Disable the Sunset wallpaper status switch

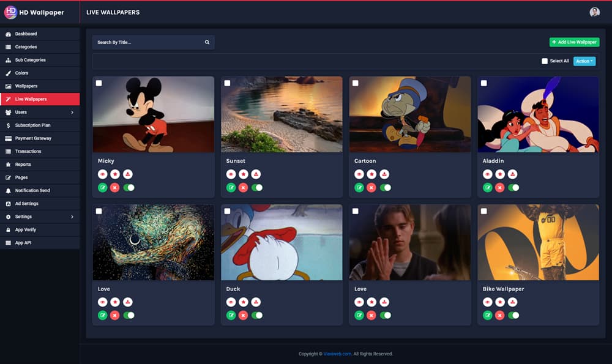[257, 188]
